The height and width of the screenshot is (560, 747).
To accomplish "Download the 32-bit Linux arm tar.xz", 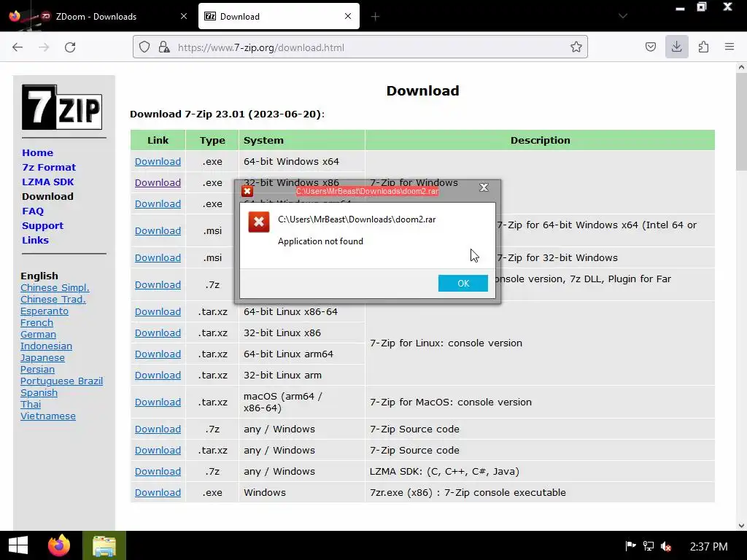I will point(158,375).
